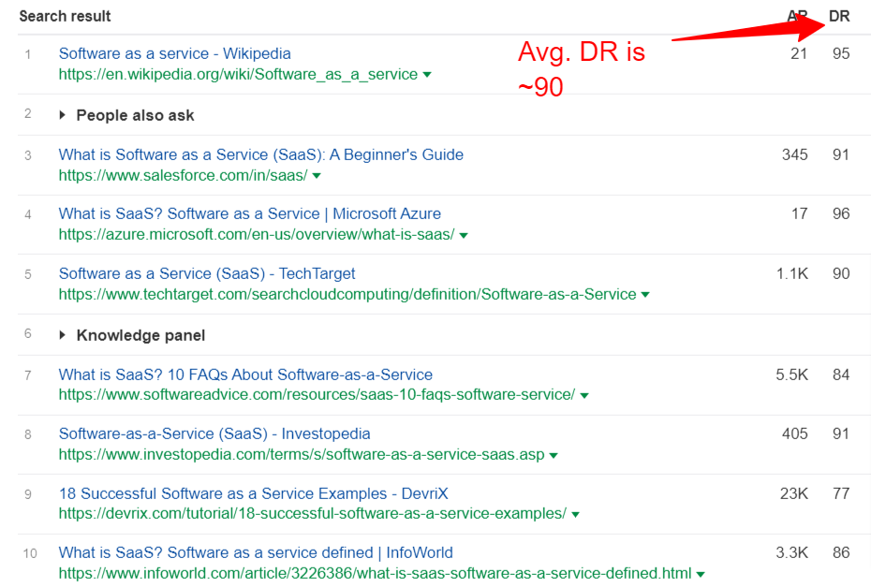Open the InfoWorld SaaS defined result

(256, 552)
